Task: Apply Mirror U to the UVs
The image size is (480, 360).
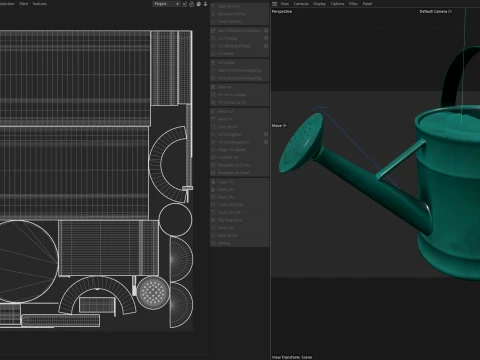Action: (x=239, y=111)
